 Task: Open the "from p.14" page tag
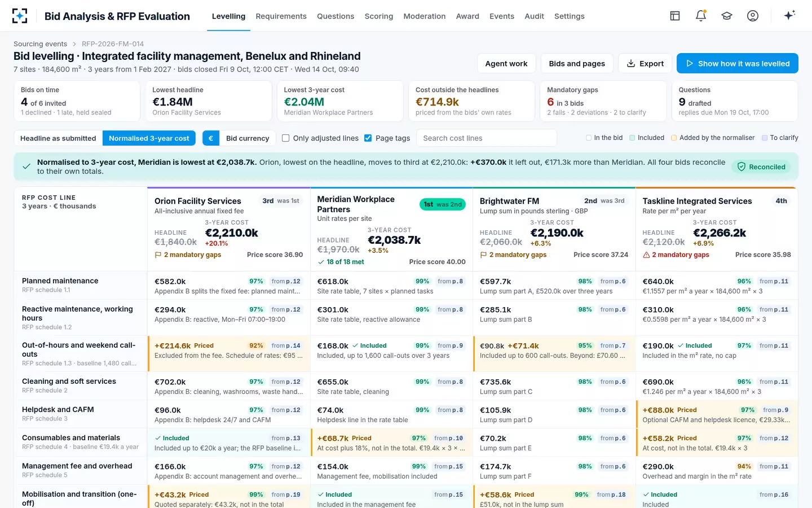coord(286,345)
